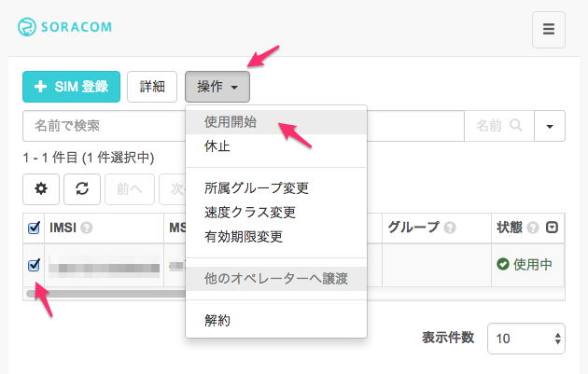Click the magnifier search icon button
Screen dimensions: 588x374
[515, 125]
